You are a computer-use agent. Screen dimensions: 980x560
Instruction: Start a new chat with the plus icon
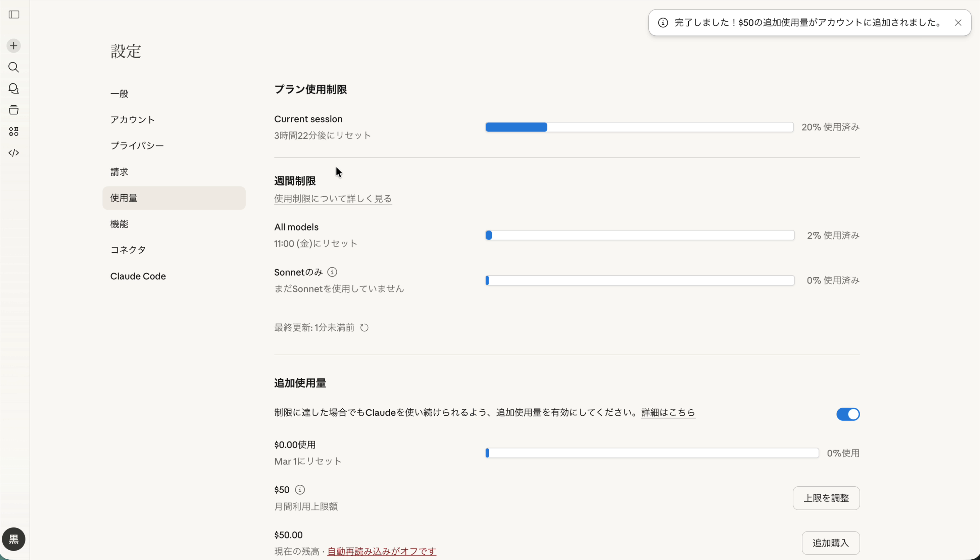[x=14, y=45]
